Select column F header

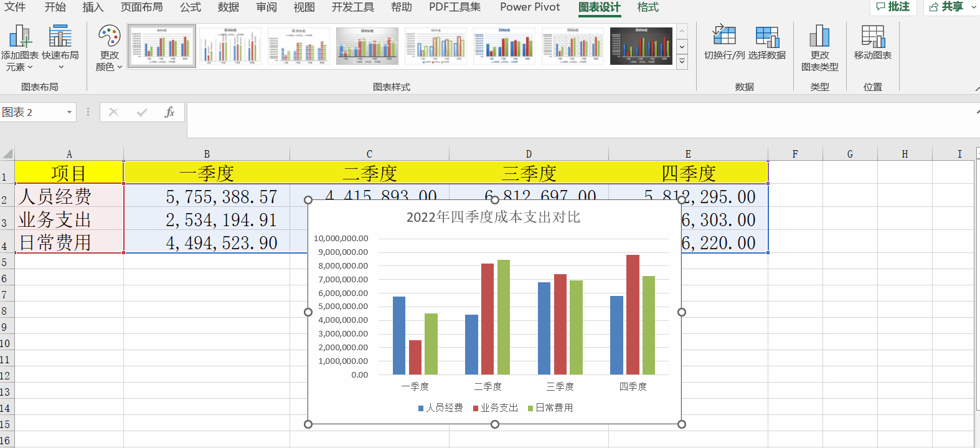pyautogui.click(x=795, y=154)
